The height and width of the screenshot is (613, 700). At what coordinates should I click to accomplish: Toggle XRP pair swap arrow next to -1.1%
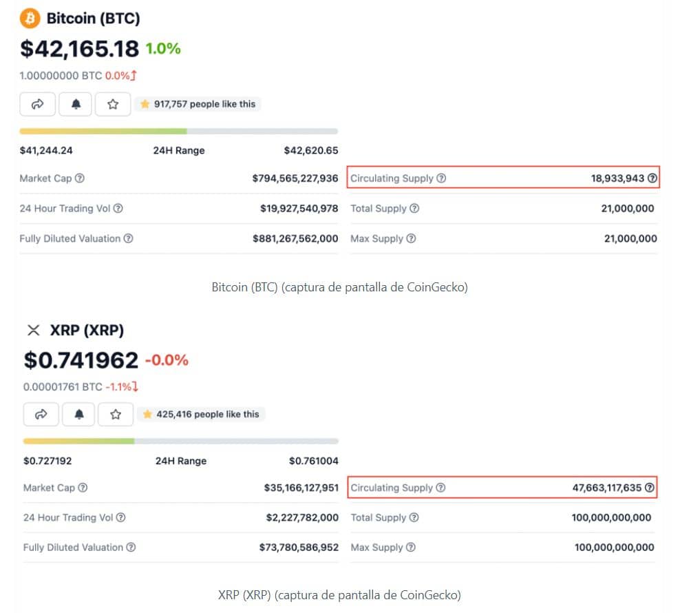tap(136, 386)
